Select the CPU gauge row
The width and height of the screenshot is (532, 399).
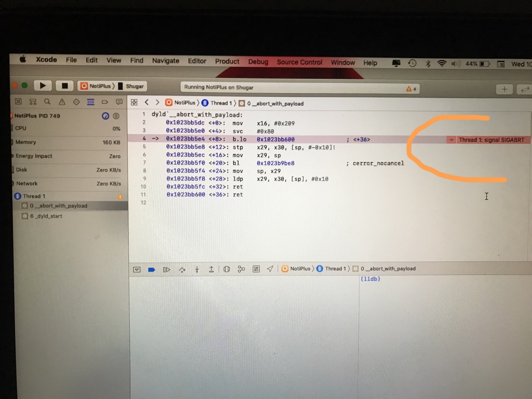point(69,128)
